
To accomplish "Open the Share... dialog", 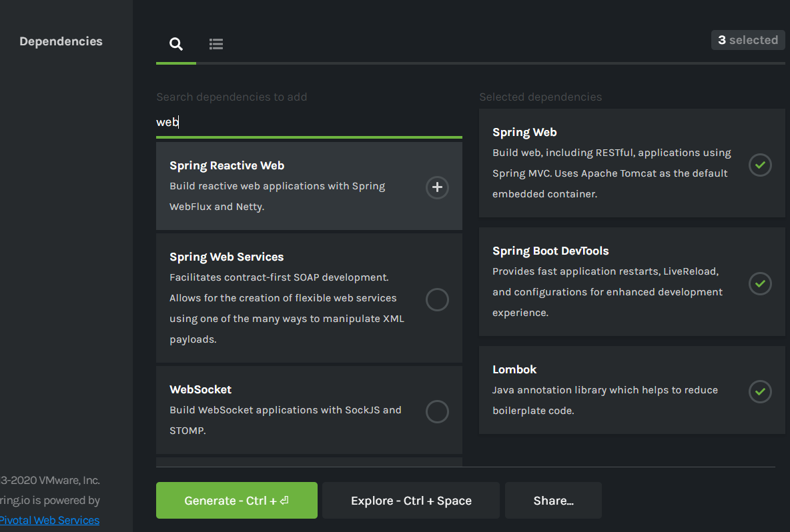I will (553, 500).
